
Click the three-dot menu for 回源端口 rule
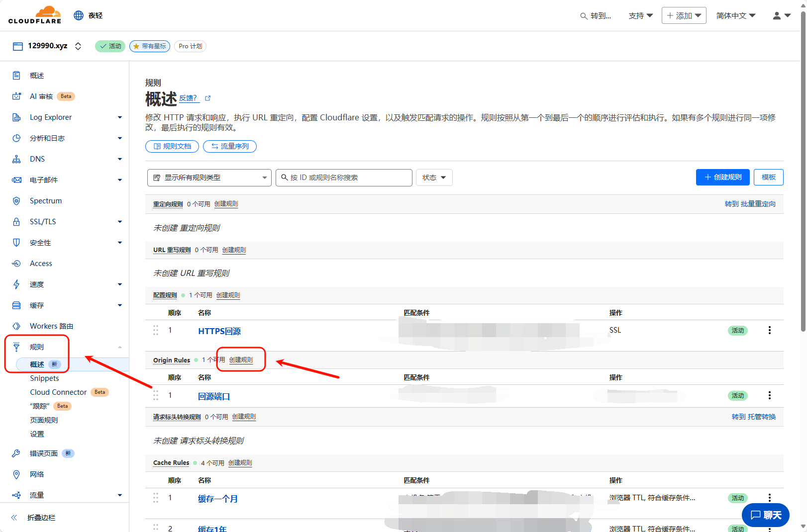click(769, 395)
